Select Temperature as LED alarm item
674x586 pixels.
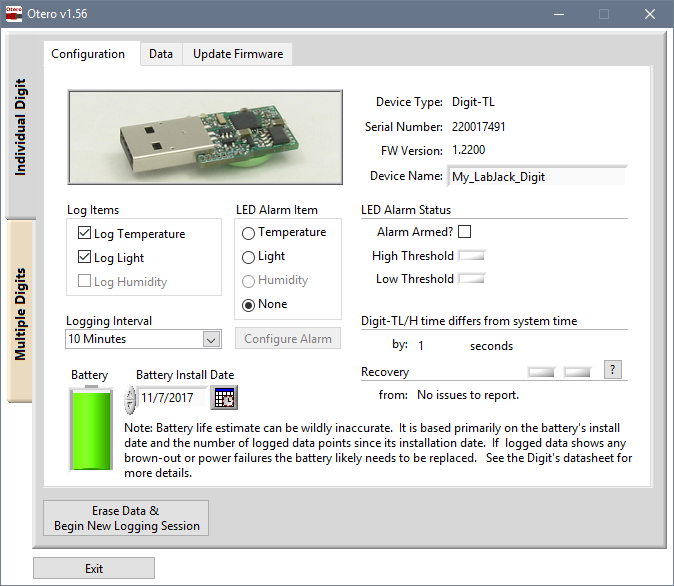coord(248,232)
